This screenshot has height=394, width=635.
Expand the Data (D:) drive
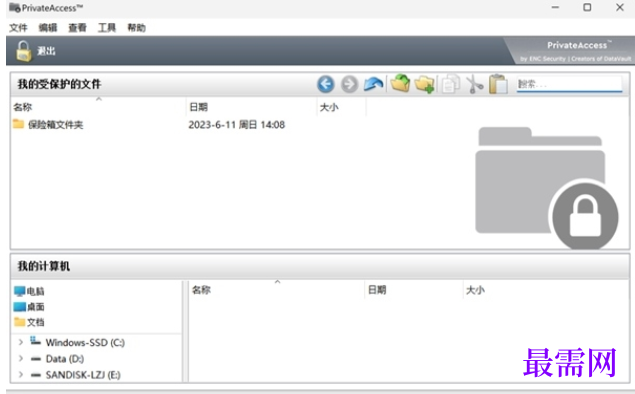pyautogui.click(x=21, y=359)
